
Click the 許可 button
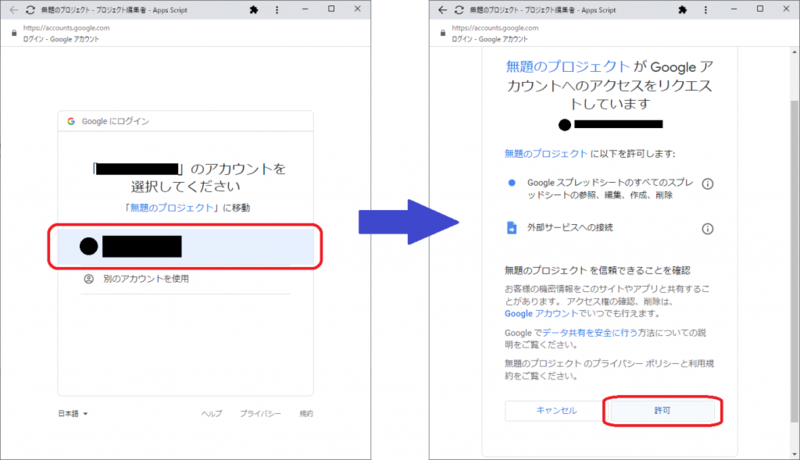coord(662,411)
